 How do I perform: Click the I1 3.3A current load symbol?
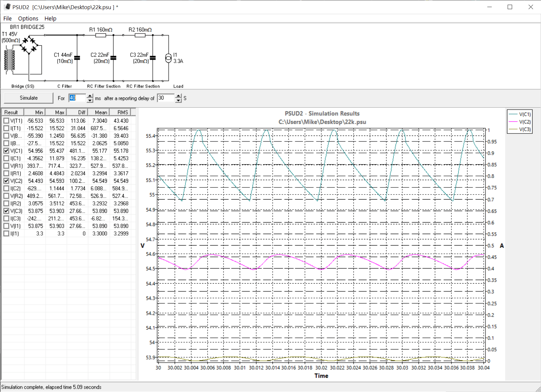[x=168, y=58]
